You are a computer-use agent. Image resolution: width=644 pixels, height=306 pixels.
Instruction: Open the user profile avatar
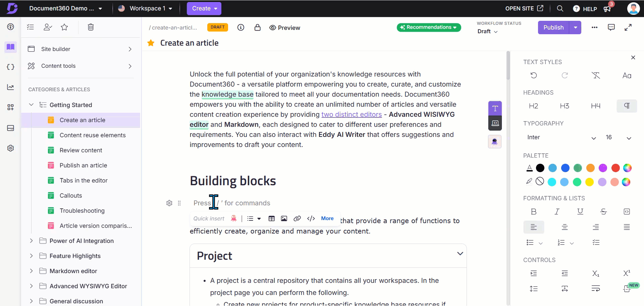pos(633,8)
